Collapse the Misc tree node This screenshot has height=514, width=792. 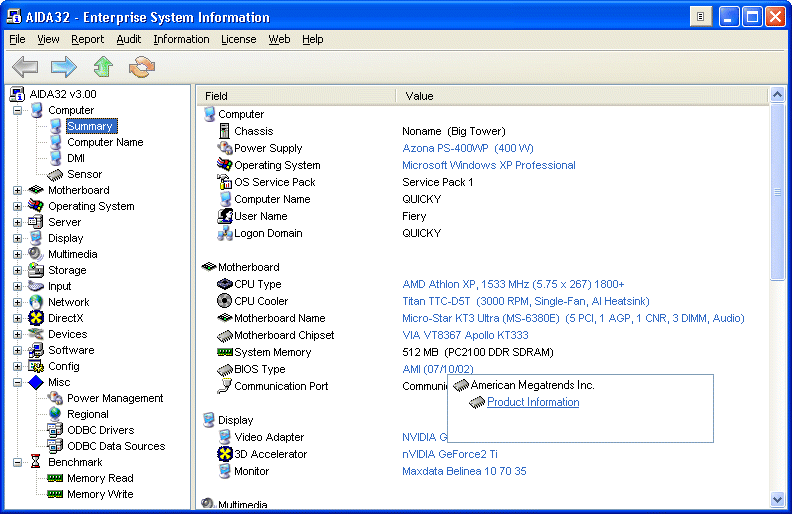click(17, 382)
